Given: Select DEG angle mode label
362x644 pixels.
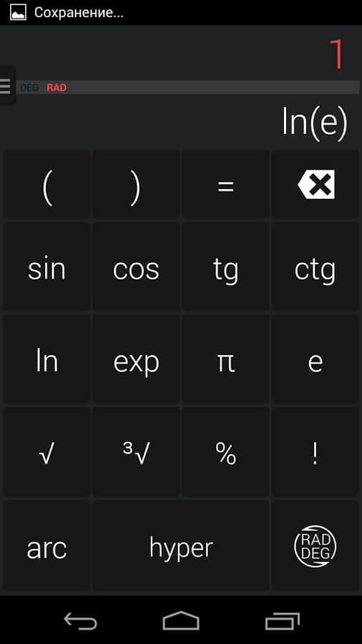Looking at the screenshot, I should tap(29, 87).
